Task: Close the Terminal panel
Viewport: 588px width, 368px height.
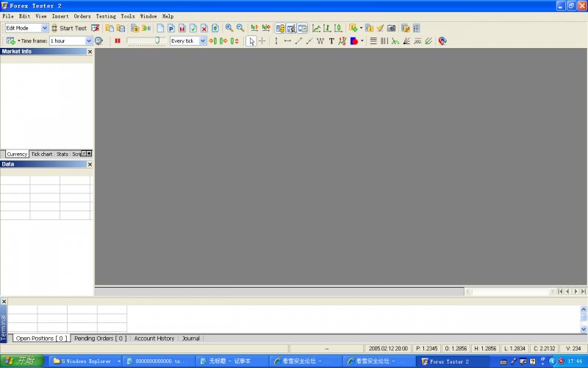Action: 4,301
